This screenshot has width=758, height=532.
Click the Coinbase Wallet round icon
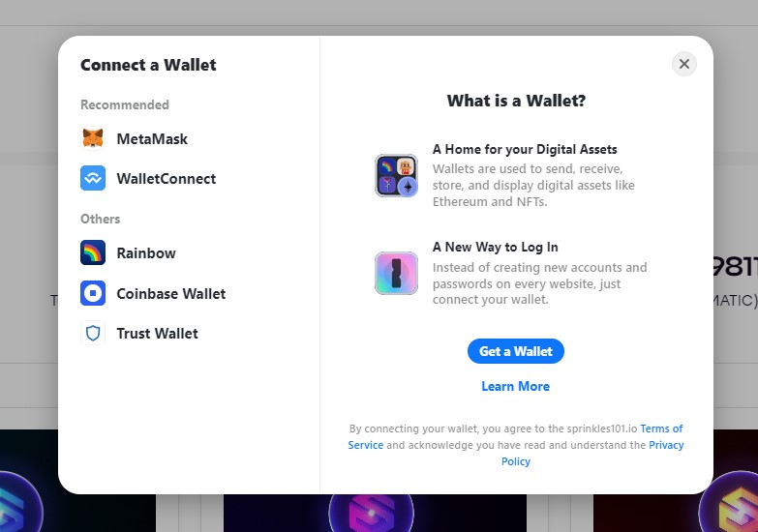pyautogui.click(x=93, y=293)
